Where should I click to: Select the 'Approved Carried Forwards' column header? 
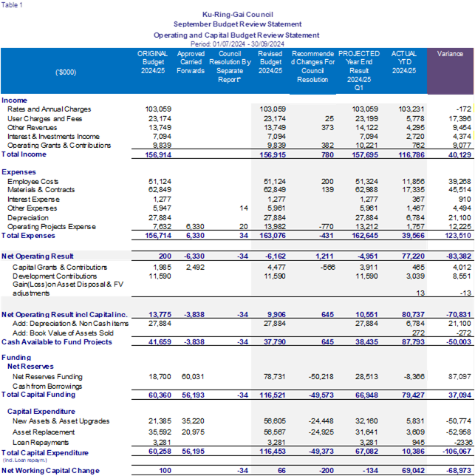(x=191, y=62)
